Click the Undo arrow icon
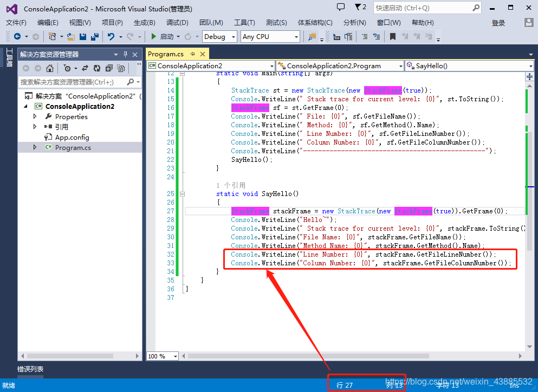Image resolution: width=538 pixels, height=392 pixels. pyautogui.click(x=111, y=36)
